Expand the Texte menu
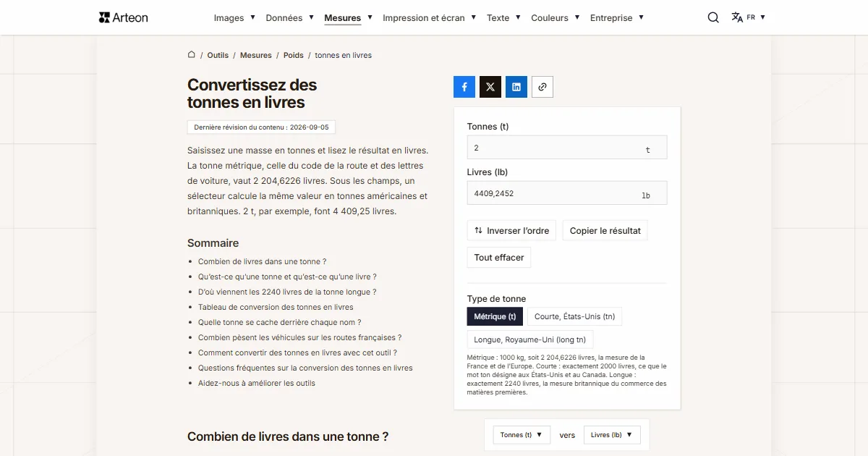Image resolution: width=868 pixels, height=456 pixels. coord(503,18)
